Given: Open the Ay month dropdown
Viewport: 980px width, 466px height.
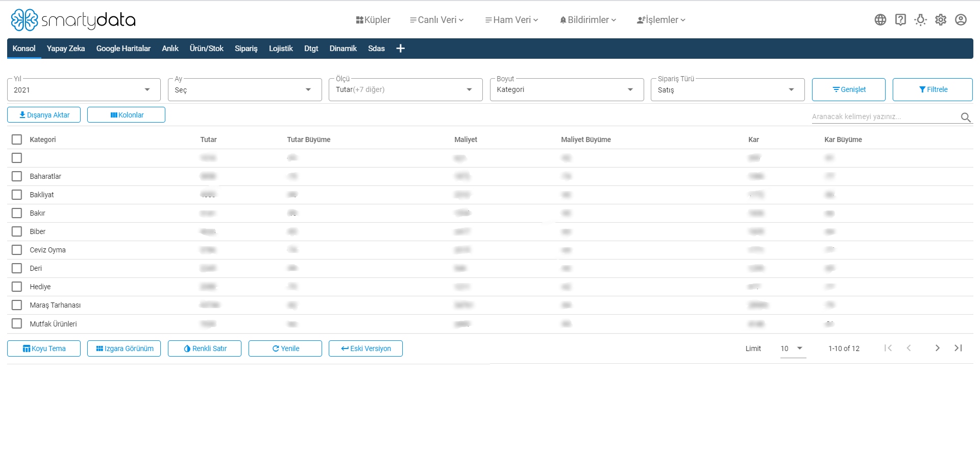Looking at the screenshot, I should click(245, 90).
